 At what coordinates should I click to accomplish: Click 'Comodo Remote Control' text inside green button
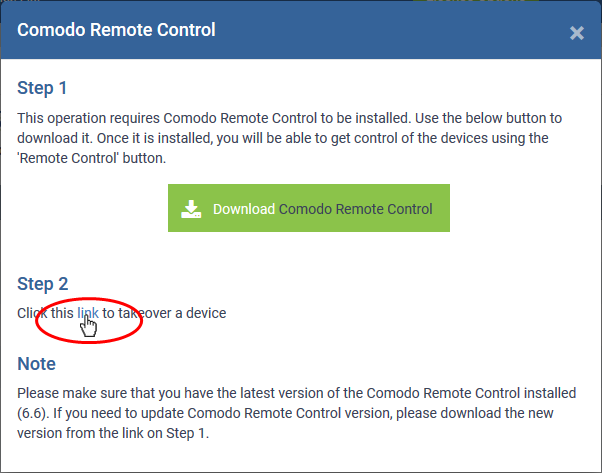click(355, 209)
